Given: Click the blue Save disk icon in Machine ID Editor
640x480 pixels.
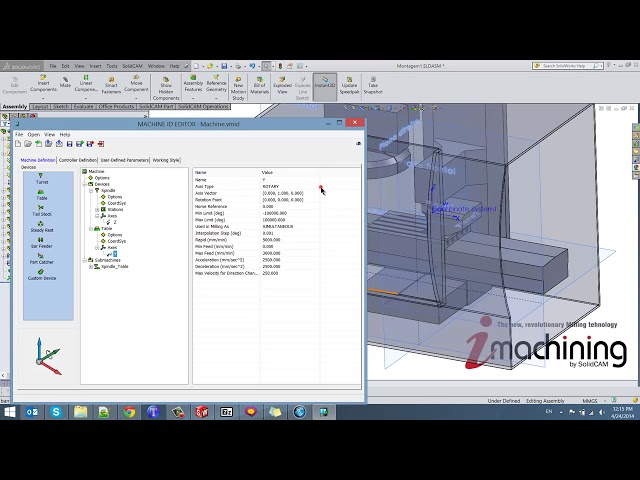Looking at the screenshot, I should [69, 144].
